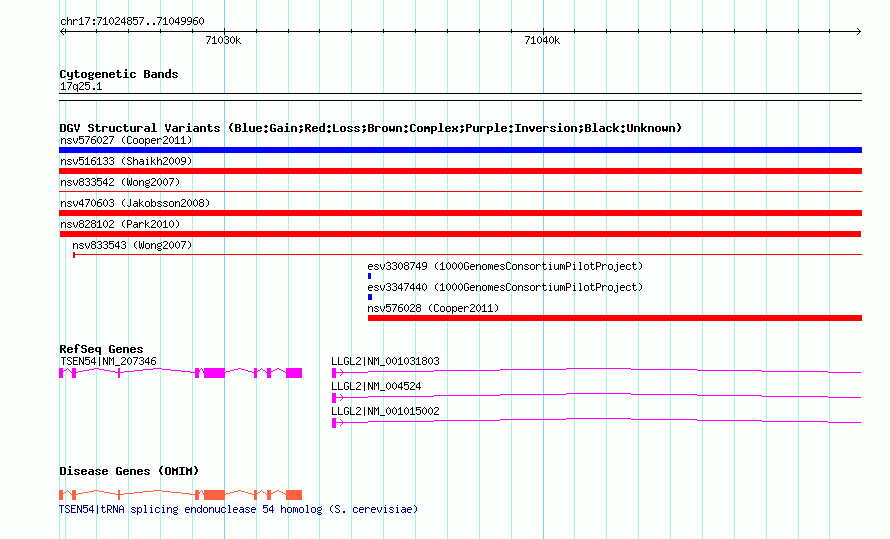Open the esv3347440 variant label
This screenshot has width=890, height=539.
pos(505,287)
